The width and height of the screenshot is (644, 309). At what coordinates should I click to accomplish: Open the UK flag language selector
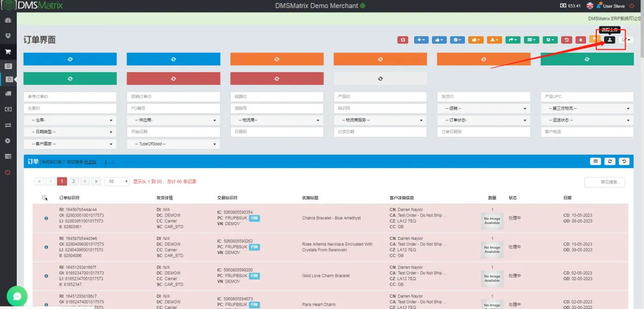(x=590, y=6)
